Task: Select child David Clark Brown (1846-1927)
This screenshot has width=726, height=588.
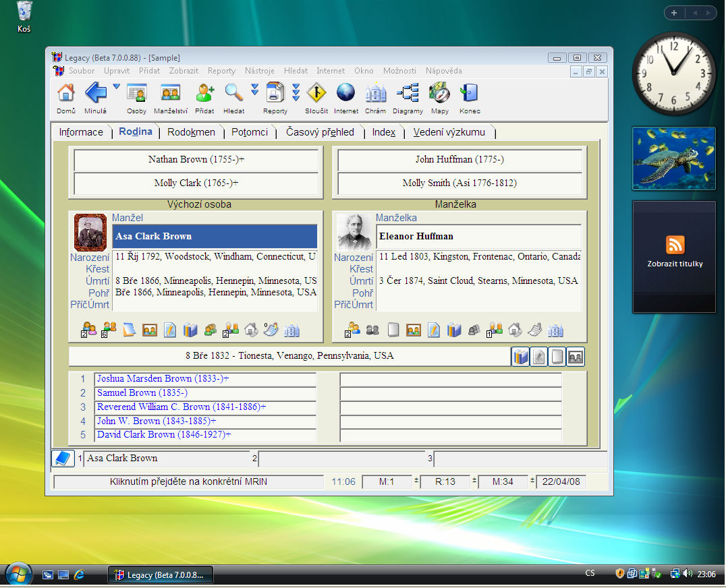Action: (x=205, y=435)
